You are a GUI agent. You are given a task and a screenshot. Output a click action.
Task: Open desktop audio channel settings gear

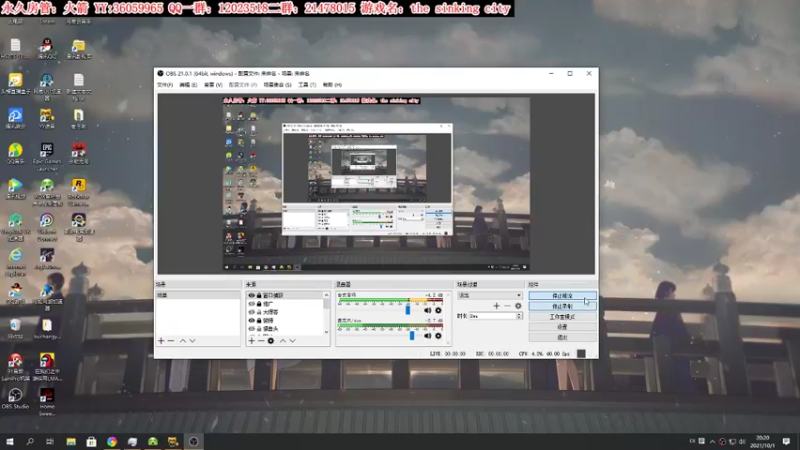tap(438, 310)
